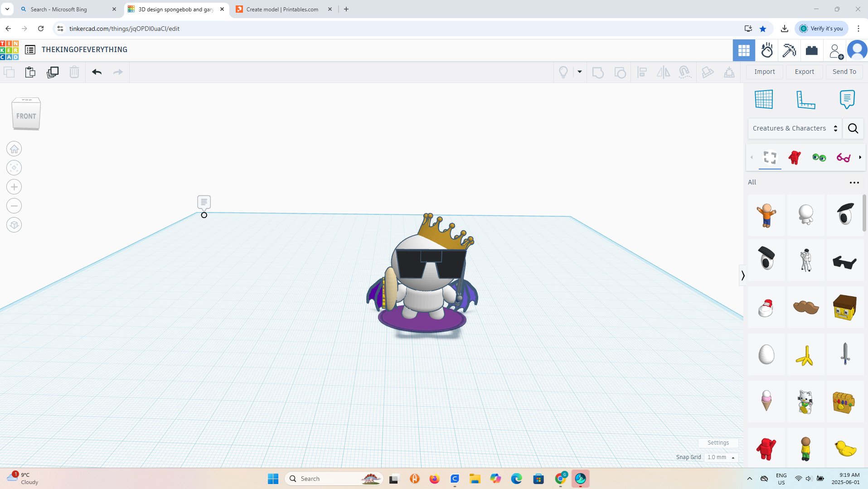This screenshot has height=489, width=868.
Task: Open the designs list icon beside title
Action: tap(30, 50)
